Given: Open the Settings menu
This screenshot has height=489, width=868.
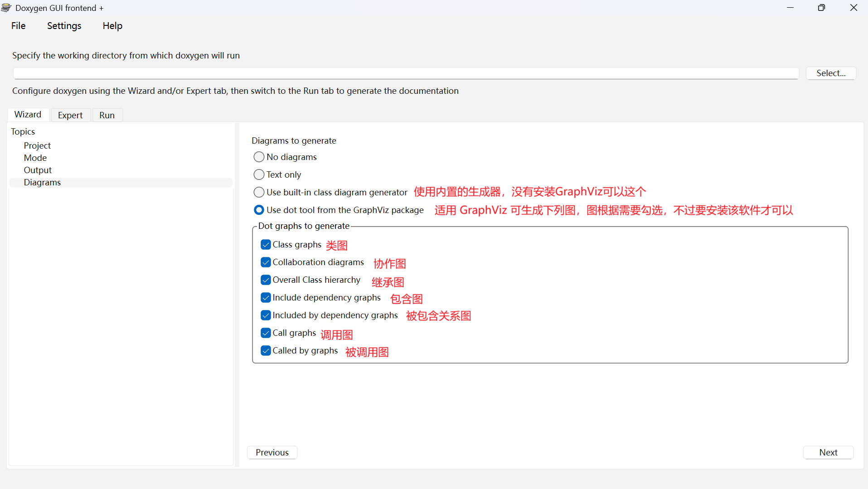Looking at the screenshot, I should click(x=64, y=26).
